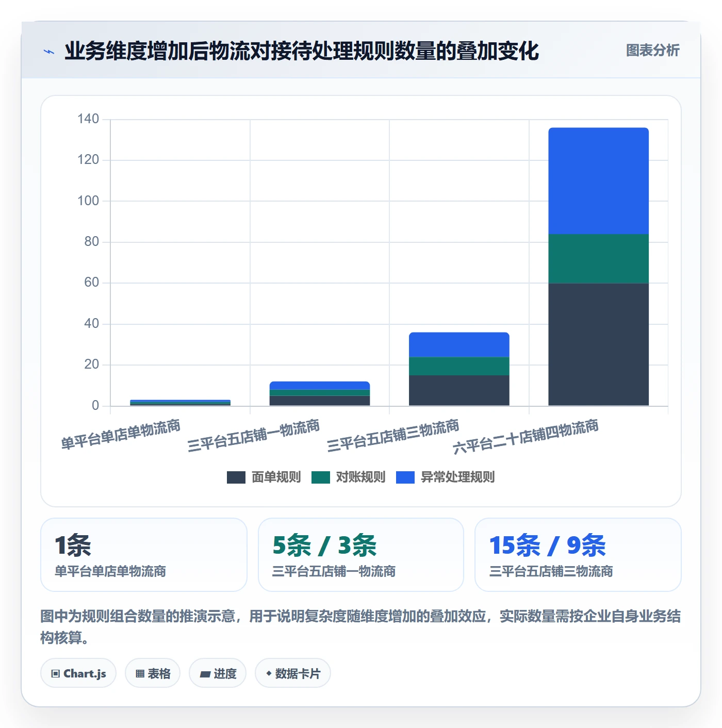The image size is (722, 728).
Task: Toggle 面单规则 legend color box
Action: coord(236,477)
